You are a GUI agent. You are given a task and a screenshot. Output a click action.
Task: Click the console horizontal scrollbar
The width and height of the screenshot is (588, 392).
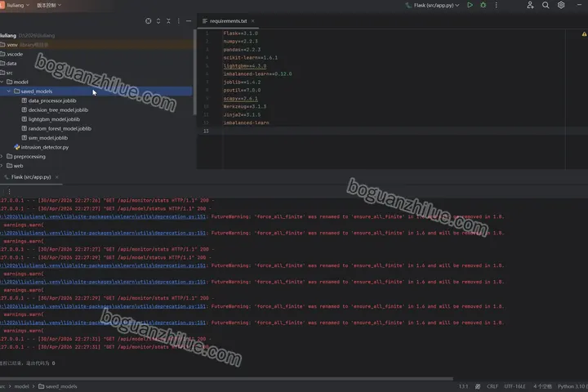click(x=226, y=379)
